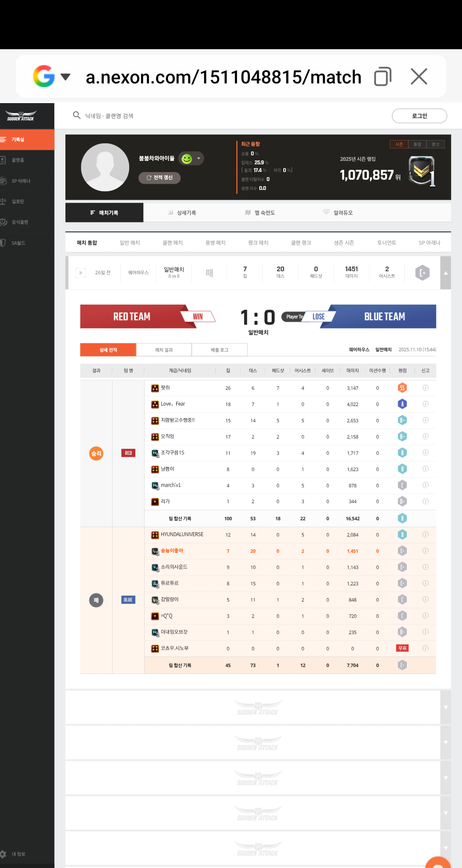Switch ranking view to 통합
The height and width of the screenshot is (868, 462).
click(417, 145)
